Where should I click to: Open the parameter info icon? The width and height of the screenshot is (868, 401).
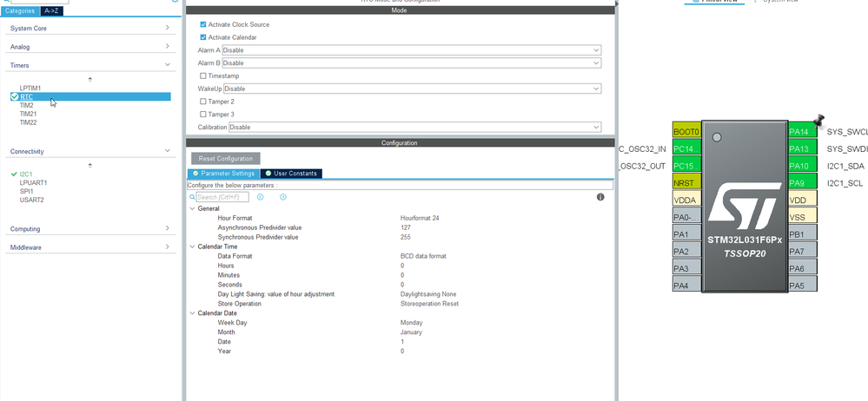[x=600, y=197]
